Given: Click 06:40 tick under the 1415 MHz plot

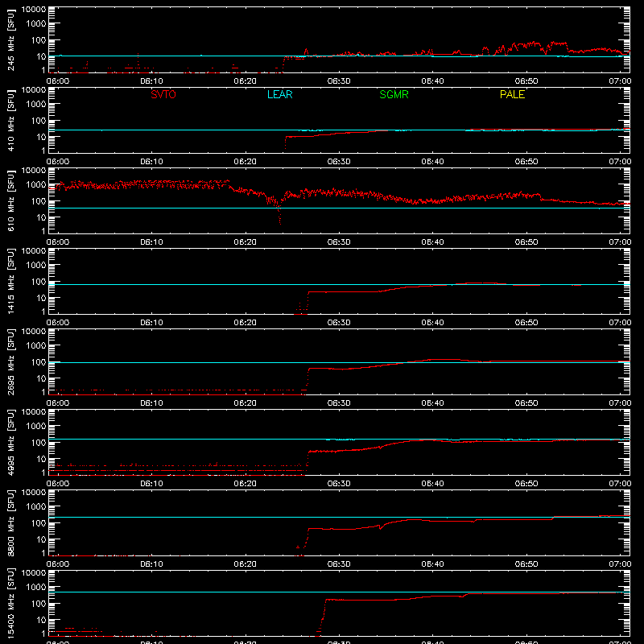Looking at the screenshot, I should pos(432,323).
